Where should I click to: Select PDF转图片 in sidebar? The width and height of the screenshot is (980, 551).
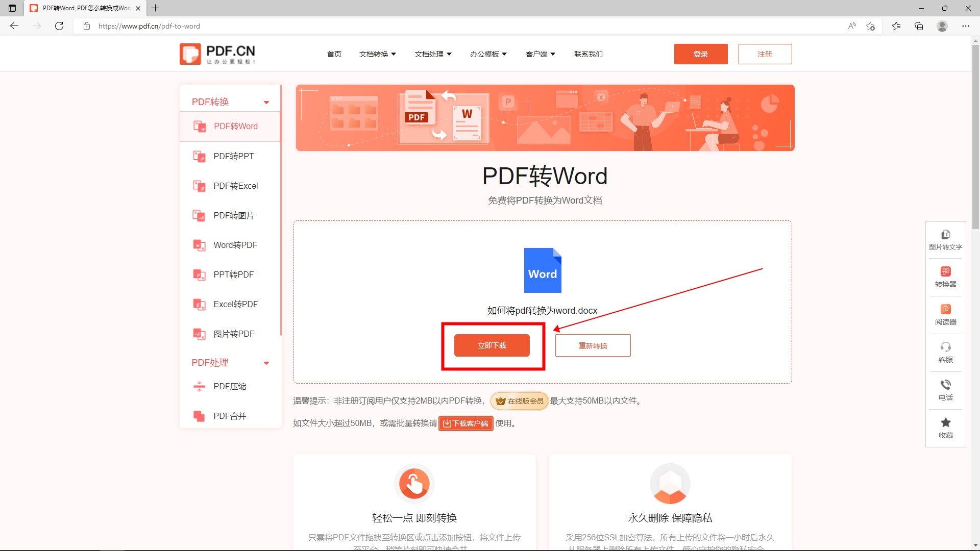tap(230, 215)
